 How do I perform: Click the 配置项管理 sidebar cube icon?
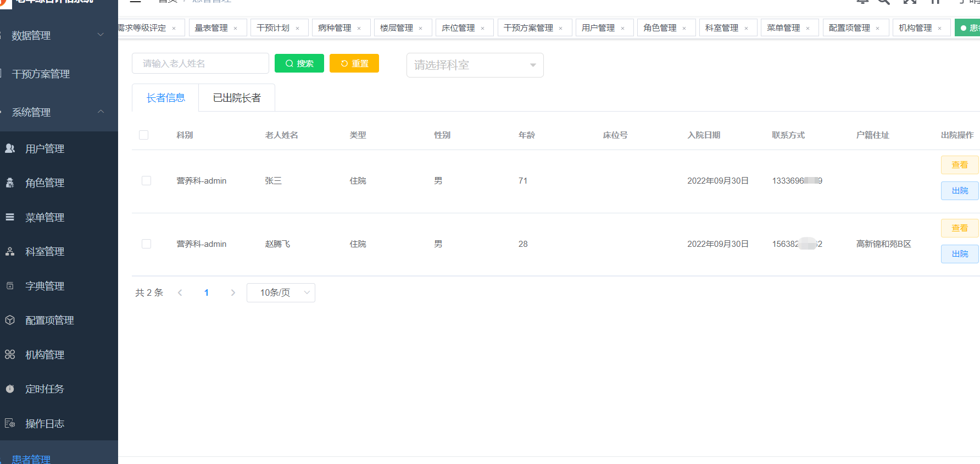point(10,320)
